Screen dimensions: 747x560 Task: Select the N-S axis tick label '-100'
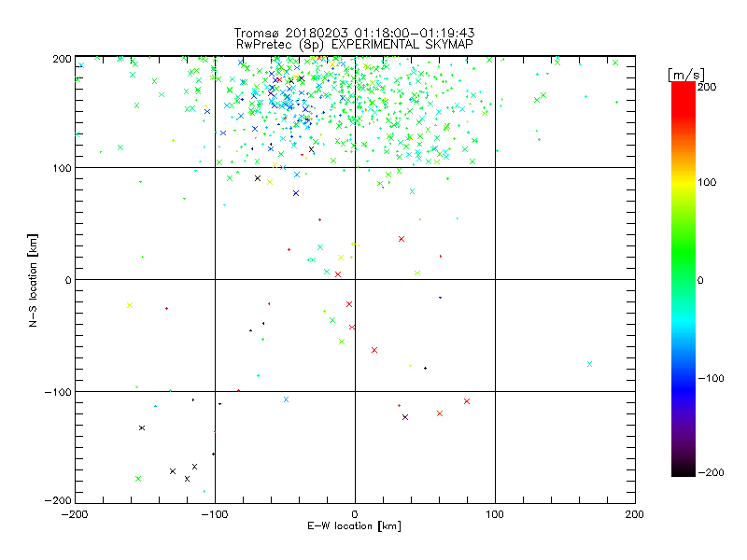pyautogui.click(x=58, y=392)
